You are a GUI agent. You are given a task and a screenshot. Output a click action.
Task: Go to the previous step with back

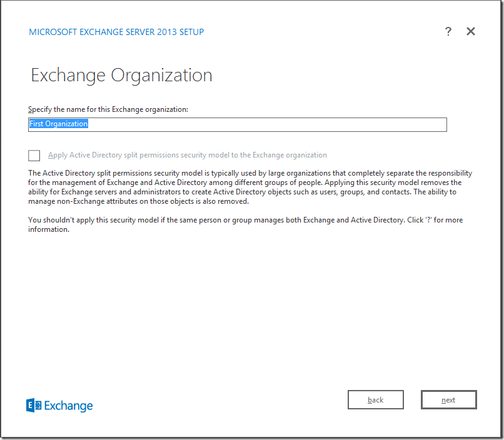pyautogui.click(x=375, y=400)
